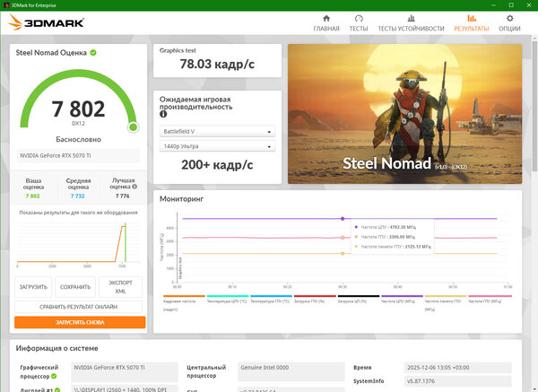Open the stability tests chart icon
The width and height of the screenshot is (538, 392).
coord(411,18)
